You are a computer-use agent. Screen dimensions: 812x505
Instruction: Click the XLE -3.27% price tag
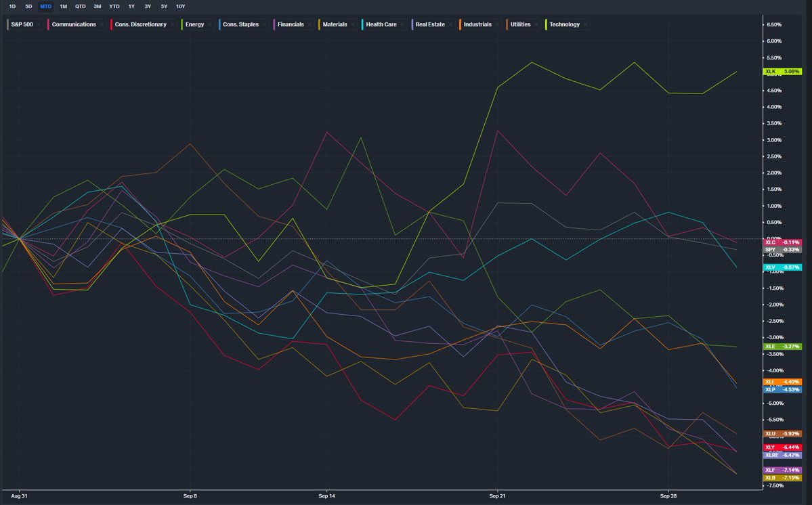[x=782, y=347]
